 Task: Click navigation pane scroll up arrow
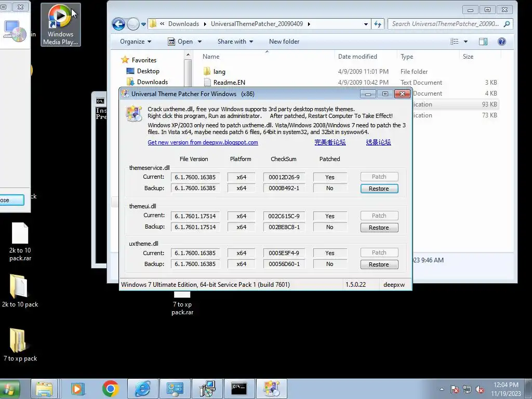point(188,55)
